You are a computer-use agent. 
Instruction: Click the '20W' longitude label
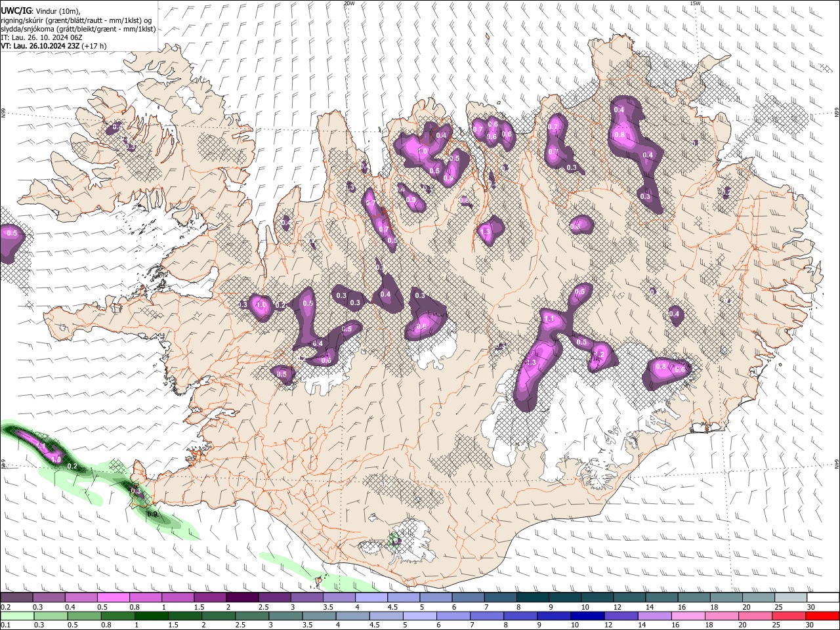349,3
